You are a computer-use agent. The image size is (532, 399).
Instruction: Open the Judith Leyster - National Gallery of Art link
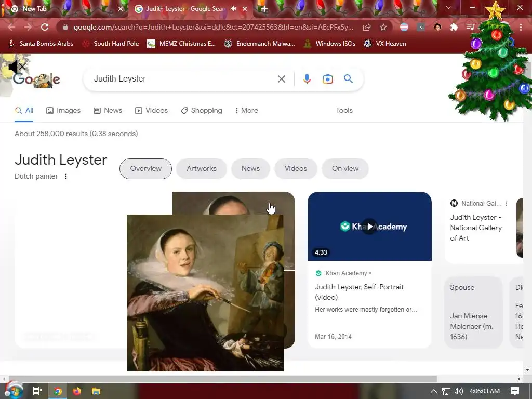pos(476,228)
